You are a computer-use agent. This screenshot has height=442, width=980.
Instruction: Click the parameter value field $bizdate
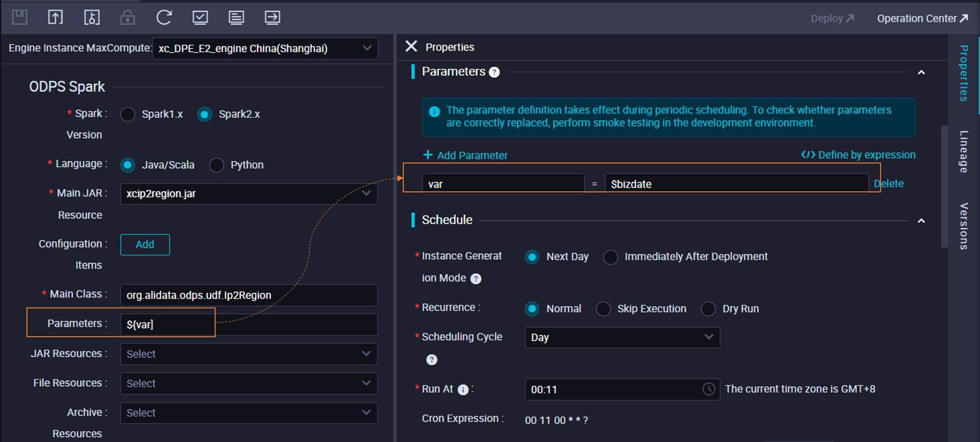click(x=736, y=184)
